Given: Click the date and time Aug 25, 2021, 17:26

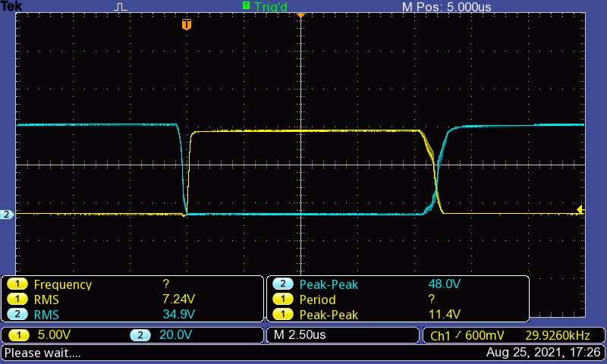Looking at the screenshot, I should click(x=543, y=353).
